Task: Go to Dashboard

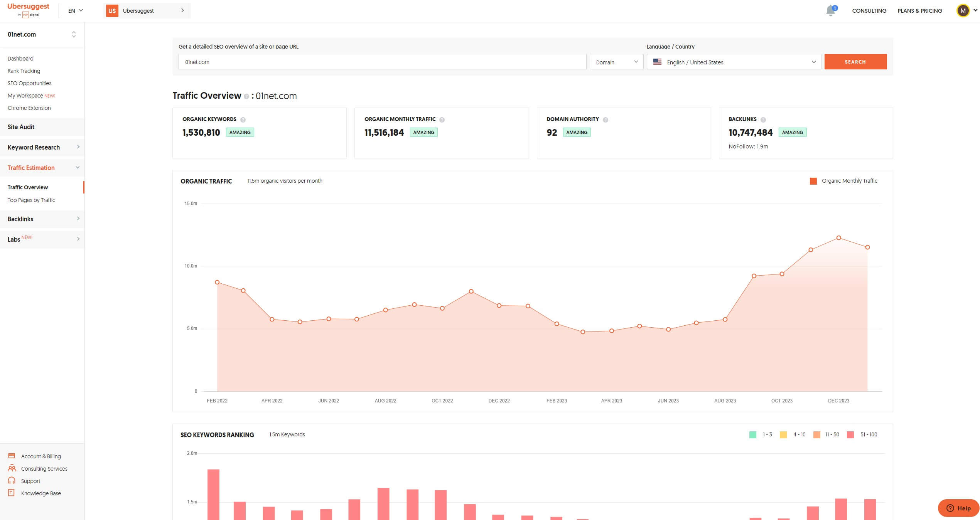Action: 20,59
